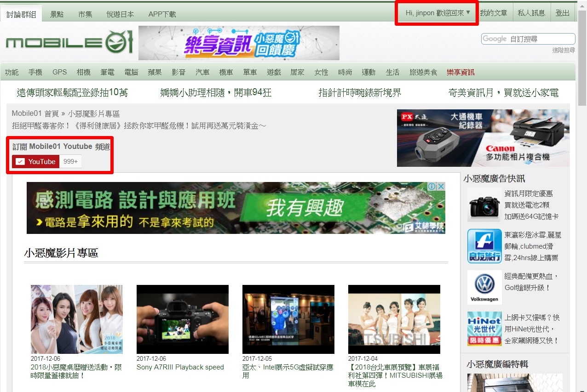The width and height of the screenshot is (587, 392).
Task: Go to Mobile01 首頁 breadcrumb link
Action: point(35,114)
